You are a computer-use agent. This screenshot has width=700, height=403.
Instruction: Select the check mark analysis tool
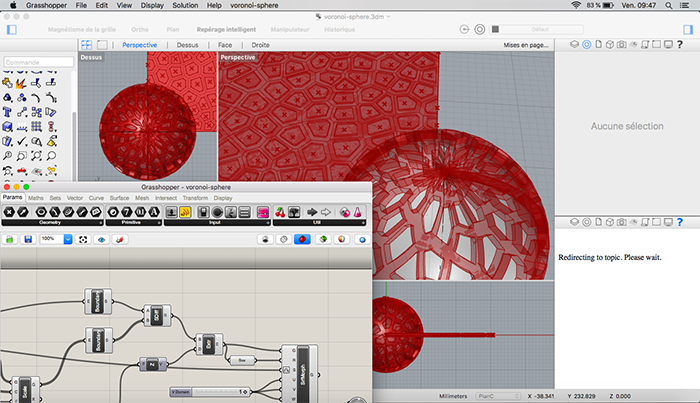click(21, 141)
